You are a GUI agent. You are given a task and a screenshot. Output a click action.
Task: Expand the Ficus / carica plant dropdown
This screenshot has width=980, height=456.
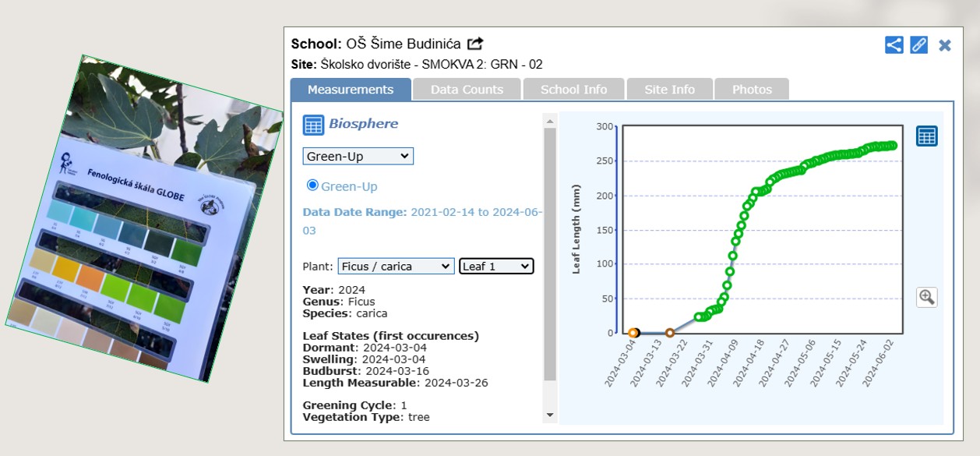(396, 267)
